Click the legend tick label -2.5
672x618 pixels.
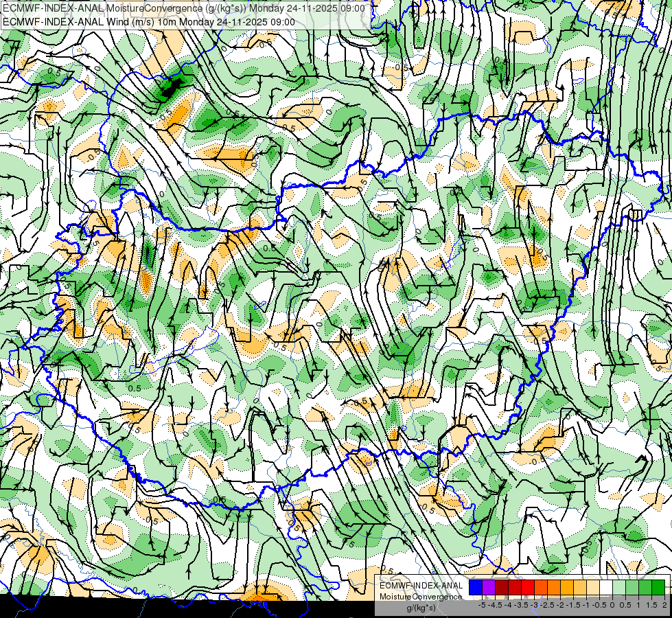547,605
